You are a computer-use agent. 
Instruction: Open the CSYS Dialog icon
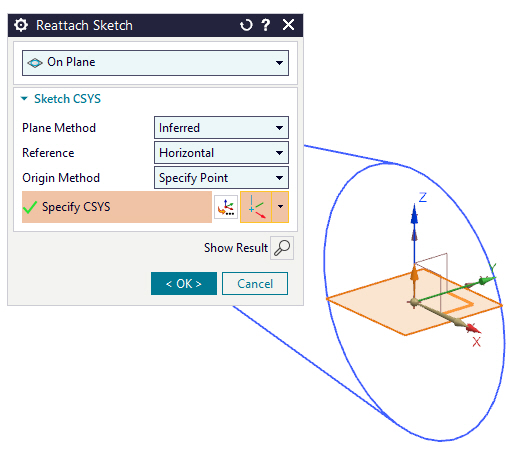(x=226, y=207)
